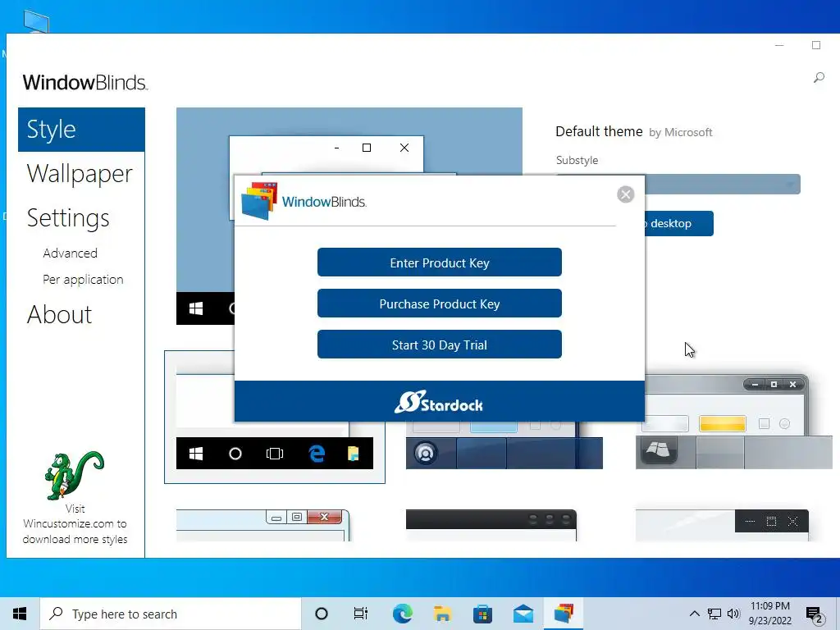
Task: Choose Purchase Product Key
Action: [440, 304]
